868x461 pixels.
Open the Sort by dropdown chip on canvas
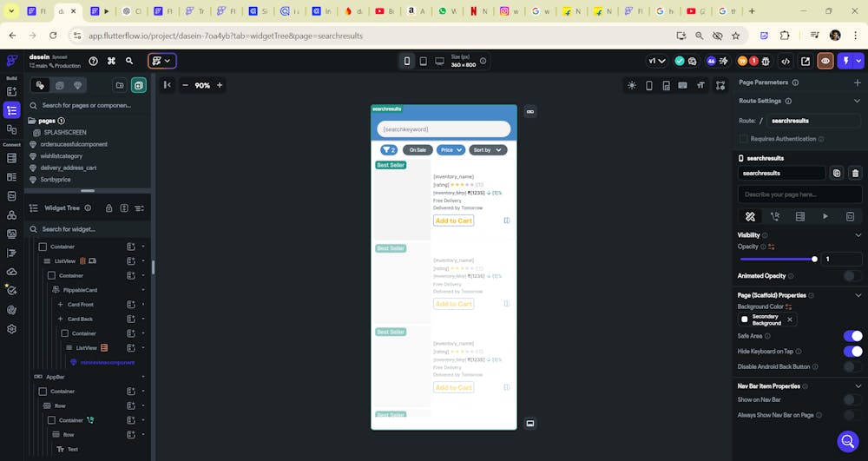point(488,150)
